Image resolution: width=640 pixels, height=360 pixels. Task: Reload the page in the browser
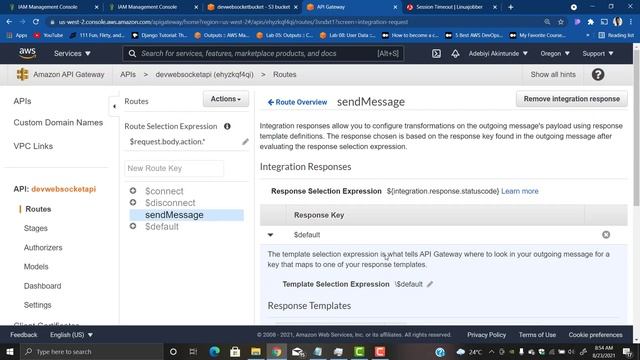(x=36, y=22)
